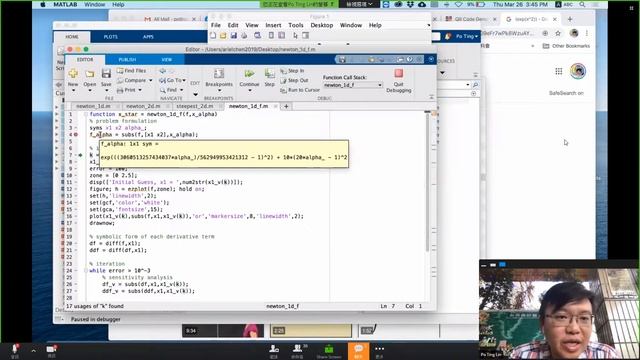The image size is (640, 360).
Task: Open the PLOTS tab in MATLAB main window
Action: [x=110, y=37]
